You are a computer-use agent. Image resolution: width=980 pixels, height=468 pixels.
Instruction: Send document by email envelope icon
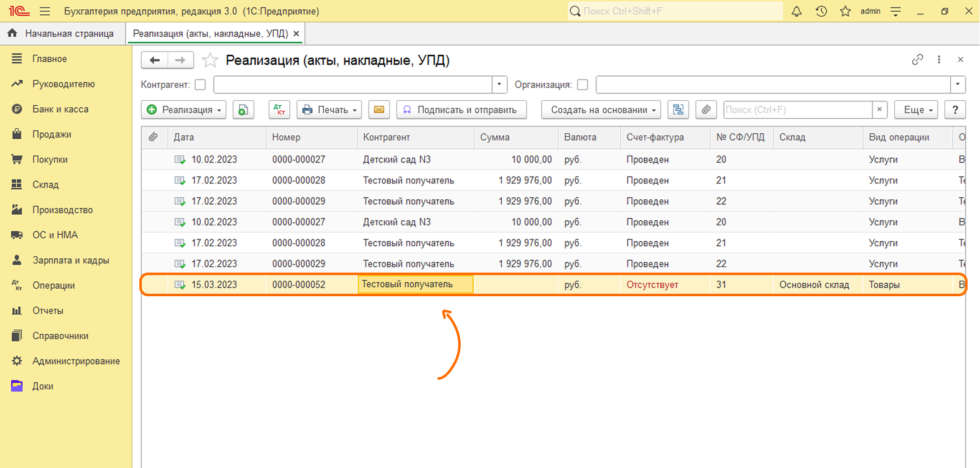pyautogui.click(x=379, y=110)
